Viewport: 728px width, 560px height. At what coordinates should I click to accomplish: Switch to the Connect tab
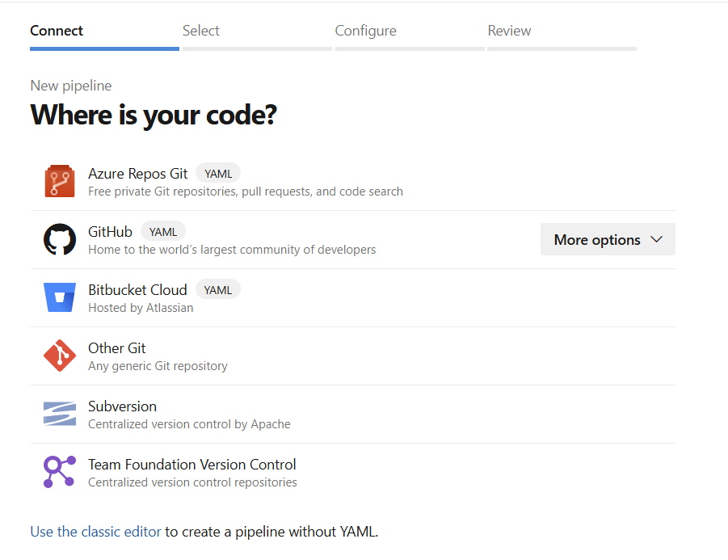point(57,31)
